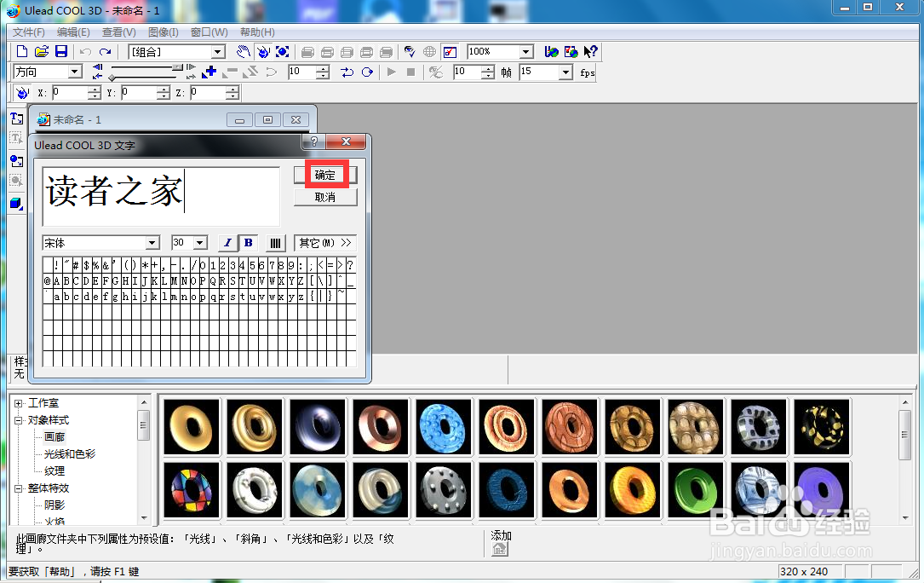Open the [组合] object list dropdown
The image size is (924, 583).
218,52
